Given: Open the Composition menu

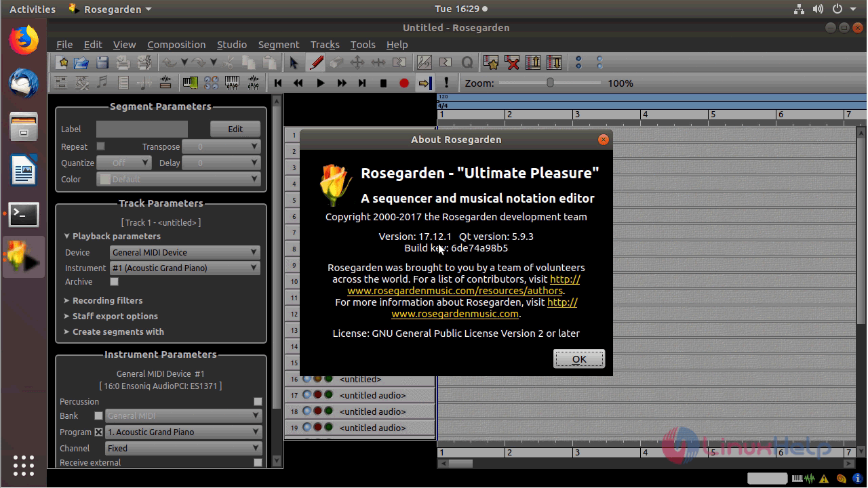Looking at the screenshot, I should 176,45.
